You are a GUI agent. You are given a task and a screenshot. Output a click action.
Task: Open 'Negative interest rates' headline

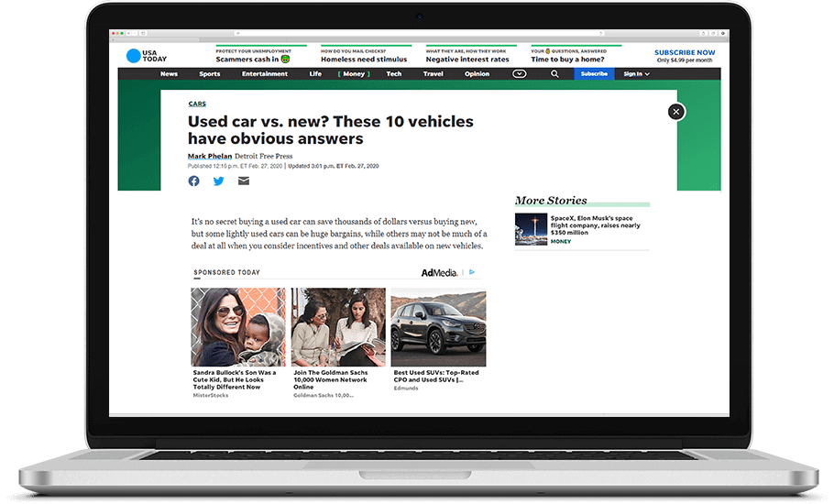467,60
